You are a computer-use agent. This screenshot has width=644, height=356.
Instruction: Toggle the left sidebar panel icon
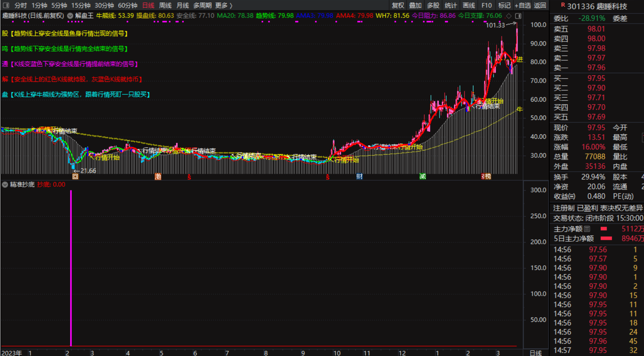6,5
